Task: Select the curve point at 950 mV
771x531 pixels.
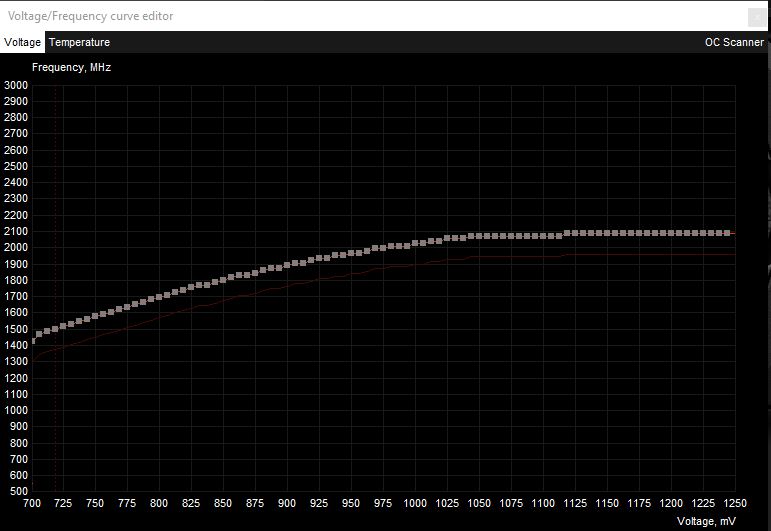Action: (351, 253)
